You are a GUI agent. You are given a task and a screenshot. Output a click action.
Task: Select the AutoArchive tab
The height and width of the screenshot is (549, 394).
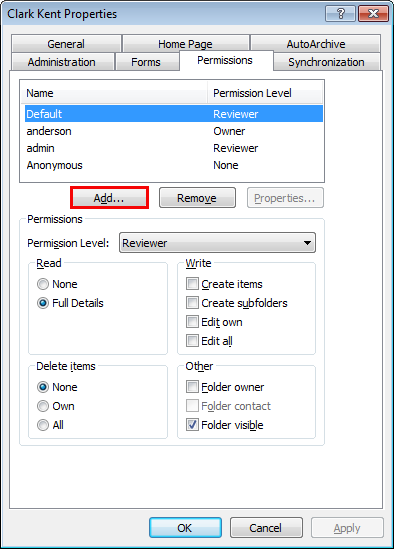[x=316, y=44]
